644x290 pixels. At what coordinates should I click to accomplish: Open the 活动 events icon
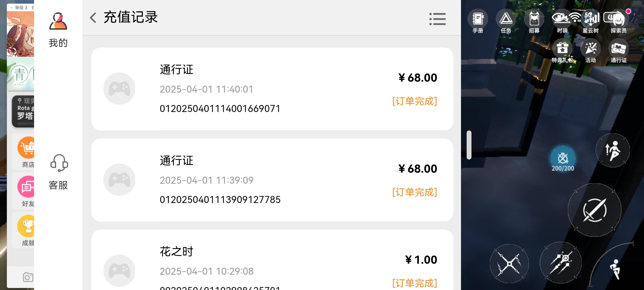(590, 51)
